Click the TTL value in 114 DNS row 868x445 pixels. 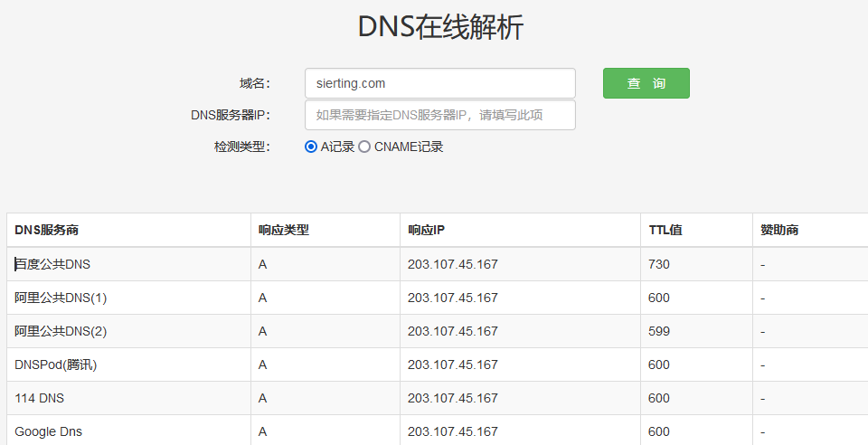(659, 398)
